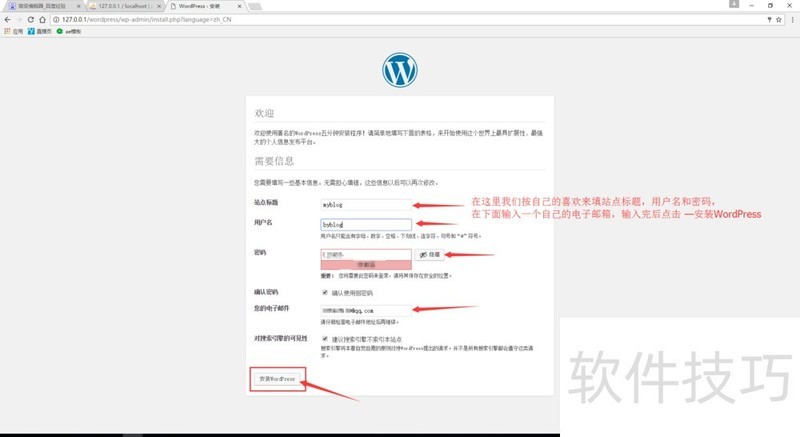The width and height of the screenshot is (800, 437).
Task: Close the WordPress install tab
Action: [x=239, y=6]
